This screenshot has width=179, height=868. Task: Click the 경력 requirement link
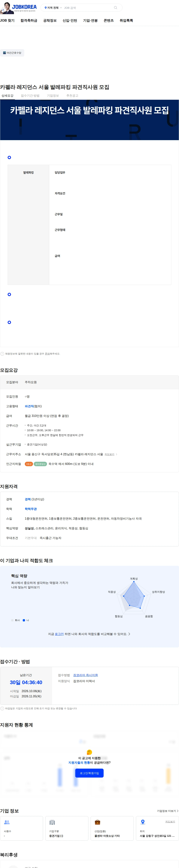(x=28, y=499)
